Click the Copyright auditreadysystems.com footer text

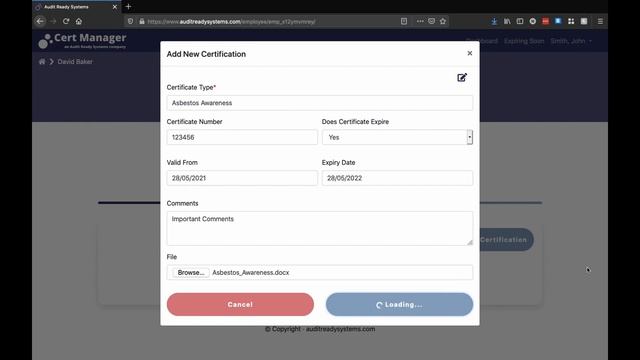click(x=320, y=329)
